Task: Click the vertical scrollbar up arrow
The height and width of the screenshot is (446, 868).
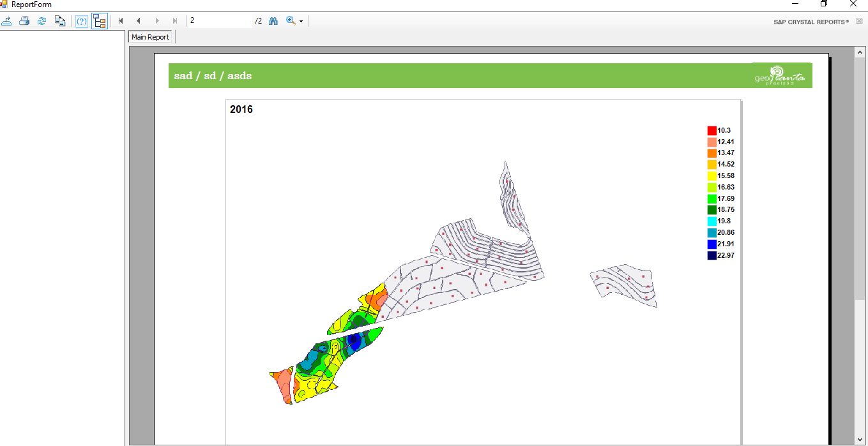Action: (x=860, y=53)
